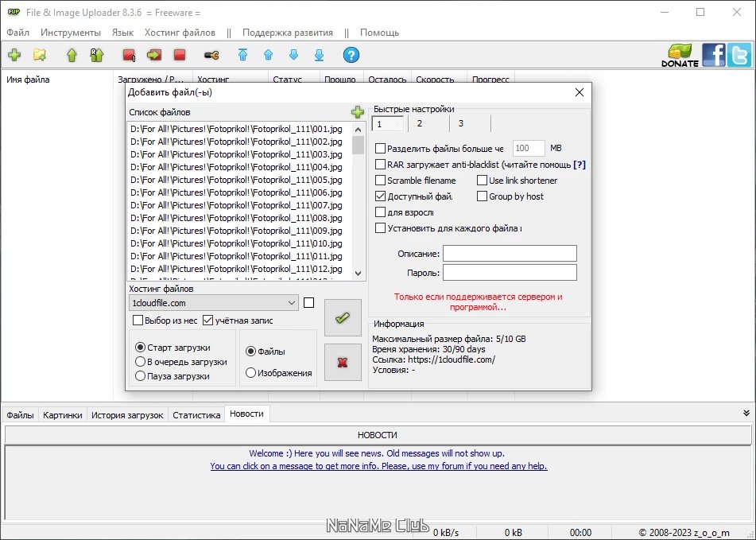This screenshot has height=540, width=756.
Task: Collapse bottom panel with double chevron
Action: [746, 414]
